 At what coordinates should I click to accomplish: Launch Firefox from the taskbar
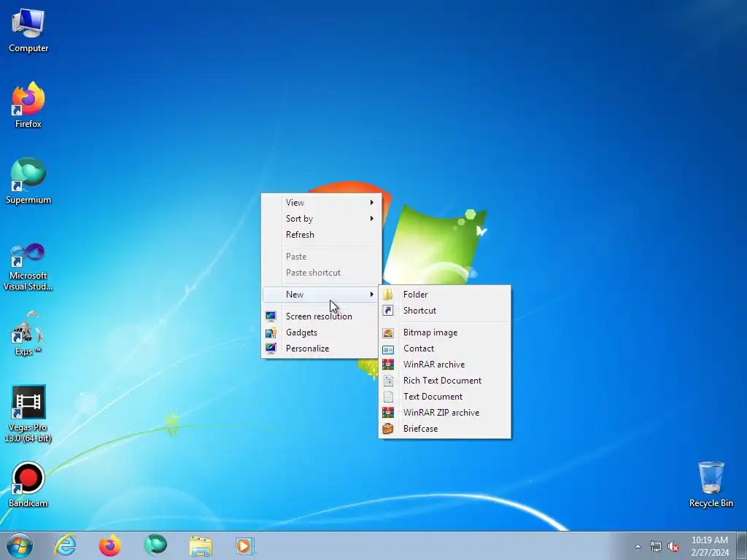(109, 545)
